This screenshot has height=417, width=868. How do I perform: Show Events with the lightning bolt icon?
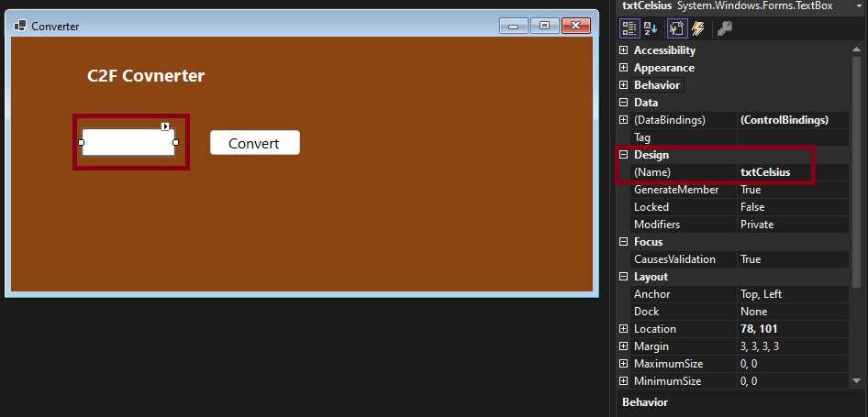[698, 28]
